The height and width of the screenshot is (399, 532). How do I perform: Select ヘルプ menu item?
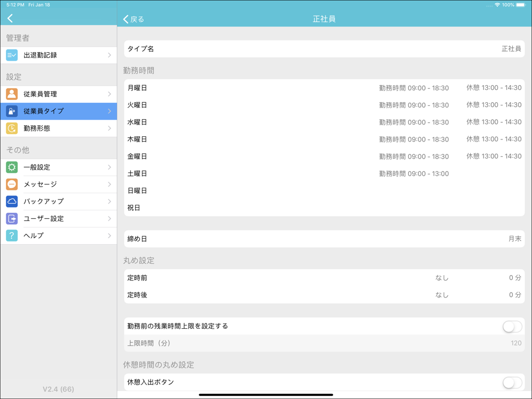pyautogui.click(x=59, y=236)
